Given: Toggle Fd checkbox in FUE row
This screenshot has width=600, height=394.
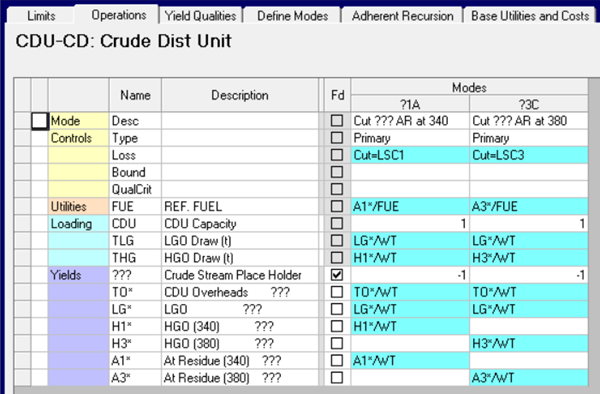Looking at the screenshot, I should [x=337, y=206].
